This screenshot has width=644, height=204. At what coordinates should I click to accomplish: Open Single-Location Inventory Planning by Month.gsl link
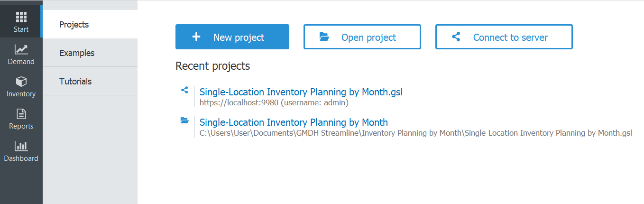click(301, 92)
